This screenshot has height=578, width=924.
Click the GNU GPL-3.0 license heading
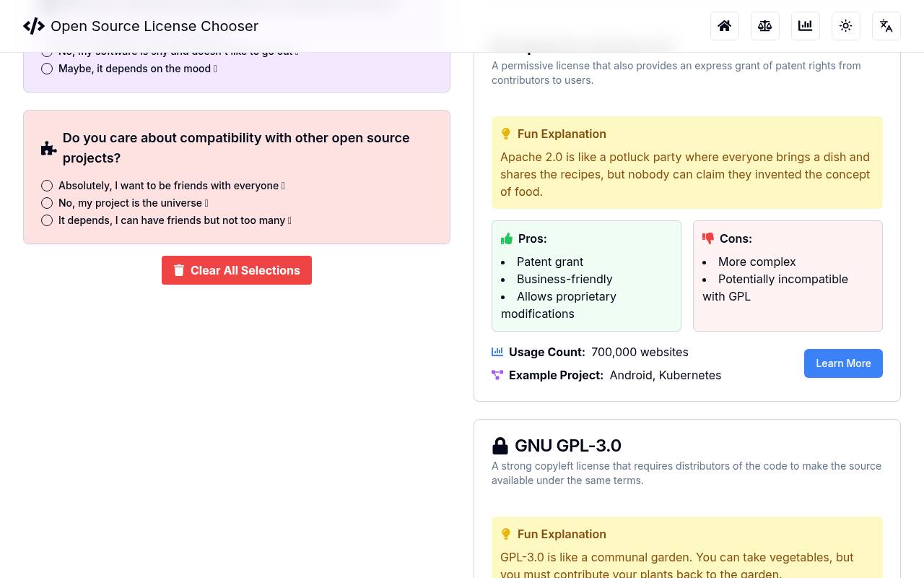567,445
